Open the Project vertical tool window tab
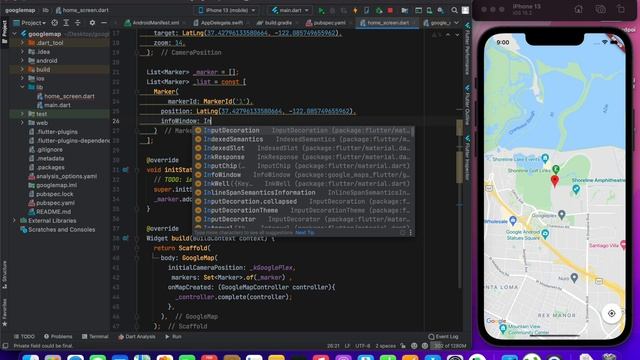640x360 pixels. click(x=4, y=32)
